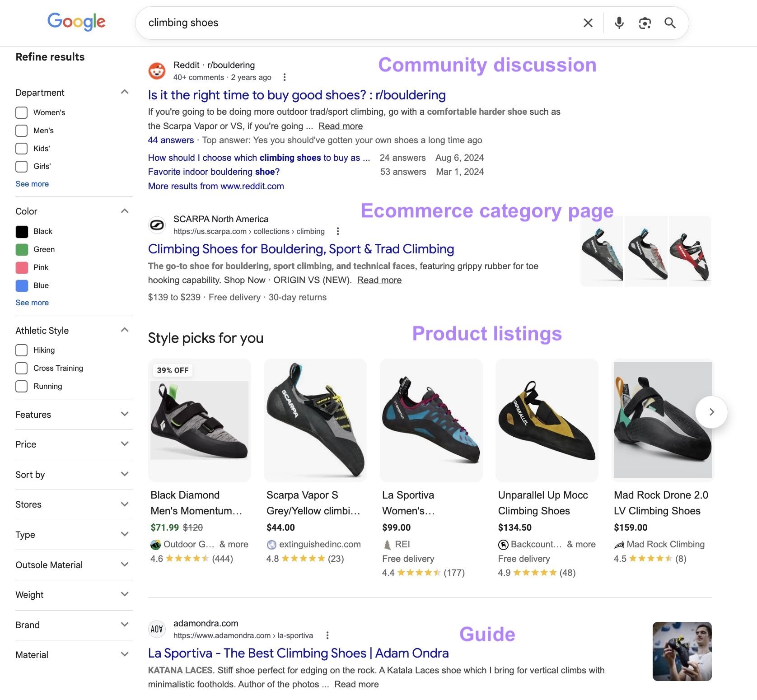Check the Running filter checkbox

[21, 386]
